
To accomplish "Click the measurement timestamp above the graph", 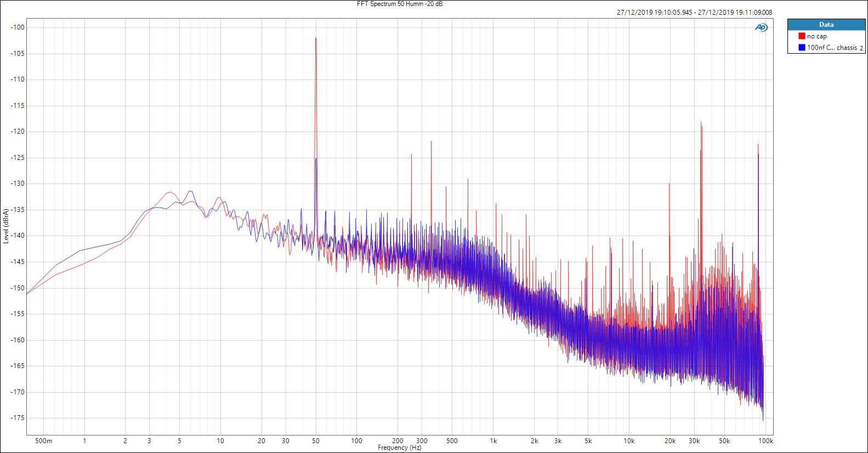I will [x=694, y=12].
